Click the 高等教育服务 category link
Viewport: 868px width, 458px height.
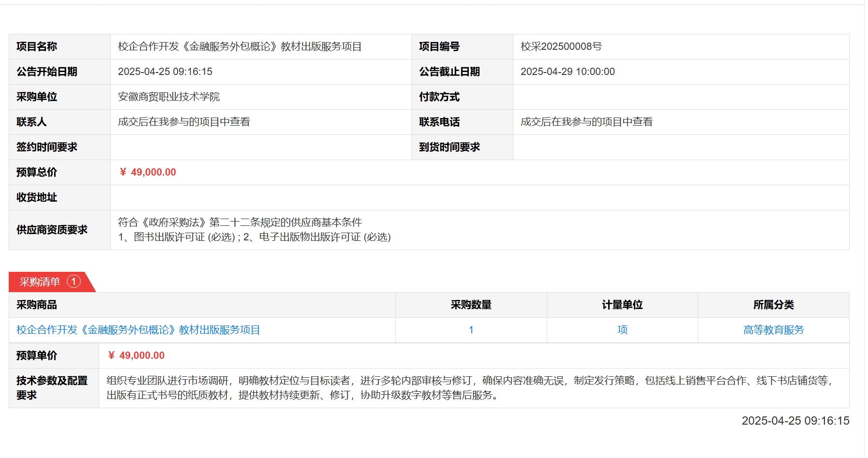(x=773, y=330)
